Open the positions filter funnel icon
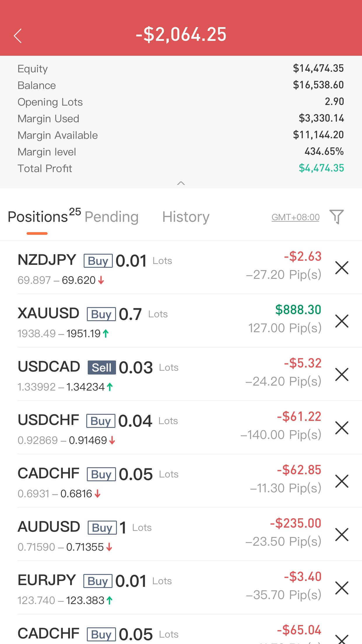Image resolution: width=362 pixels, height=644 pixels. (x=336, y=217)
